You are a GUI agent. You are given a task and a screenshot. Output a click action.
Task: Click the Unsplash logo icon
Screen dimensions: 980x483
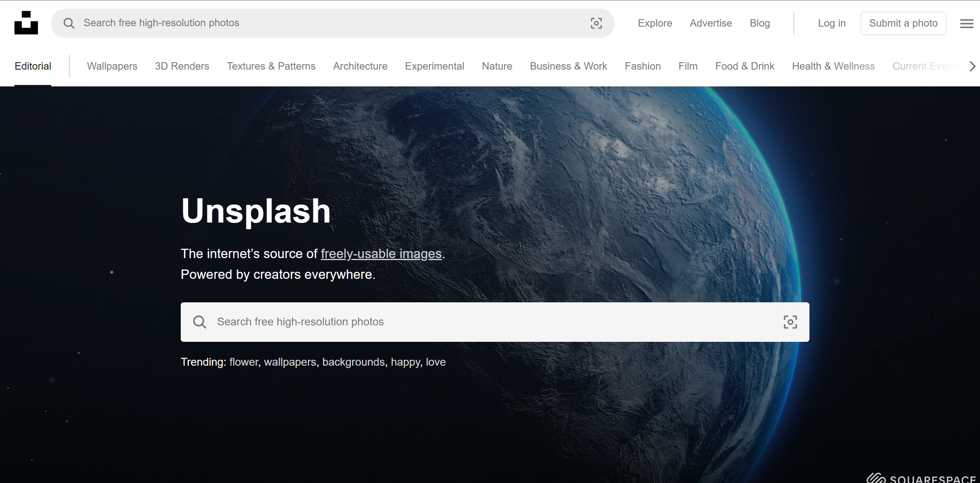(x=26, y=23)
